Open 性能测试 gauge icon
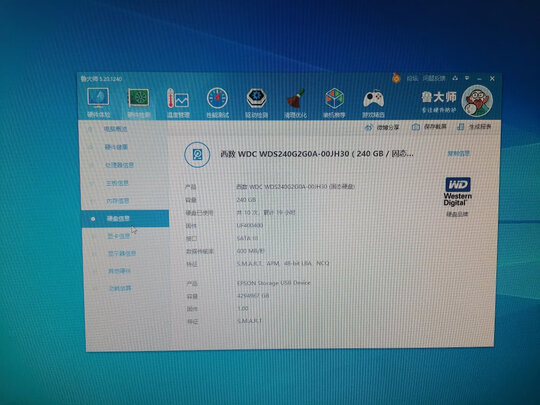Viewport: 540px width, 405px height. coord(217,98)
